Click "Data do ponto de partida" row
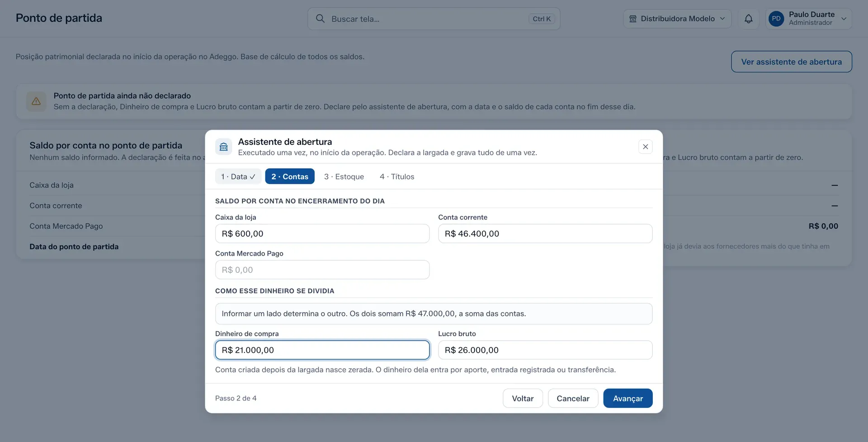 click(x=74, y=247)
